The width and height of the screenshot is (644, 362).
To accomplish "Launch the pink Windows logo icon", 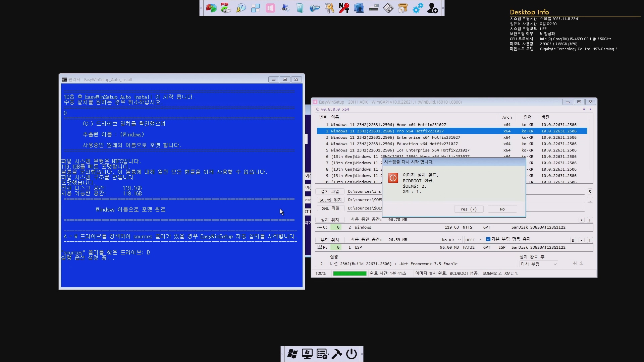I will tap(270, 8).
